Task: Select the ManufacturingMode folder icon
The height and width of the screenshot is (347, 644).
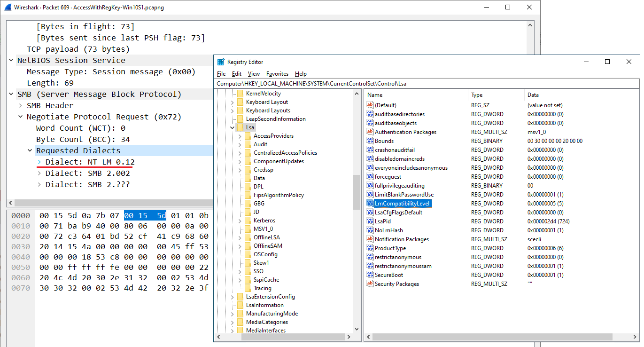Action: click(x=240, y=314)
